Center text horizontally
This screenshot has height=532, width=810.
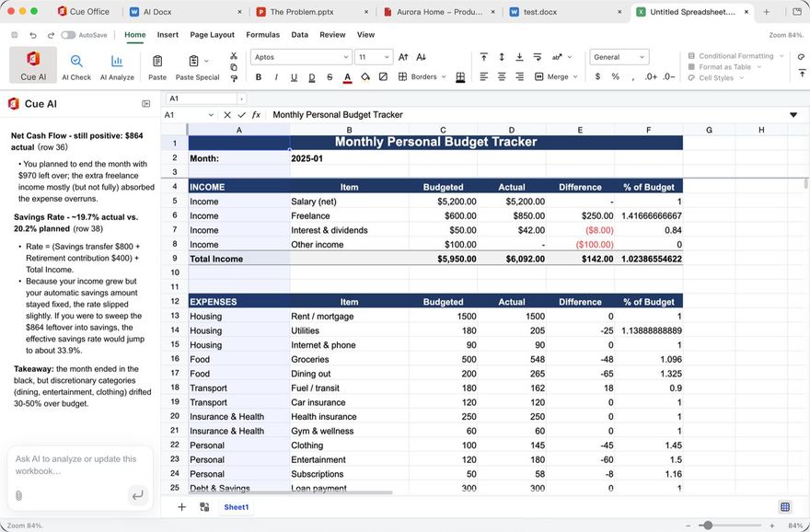(502, 76)
